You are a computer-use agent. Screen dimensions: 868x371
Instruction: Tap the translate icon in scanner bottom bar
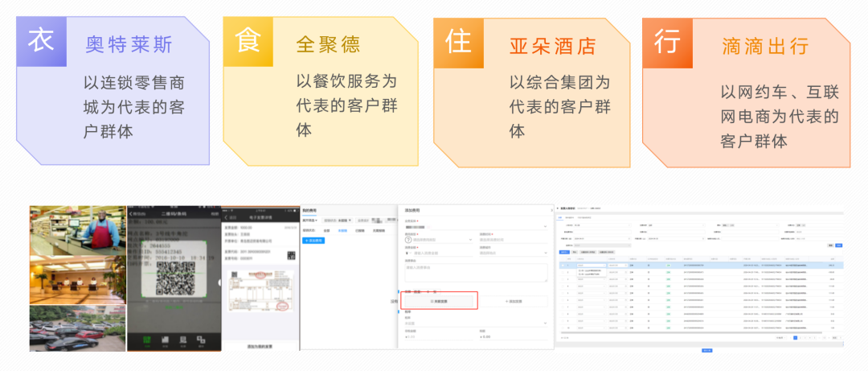click(201, 340)
